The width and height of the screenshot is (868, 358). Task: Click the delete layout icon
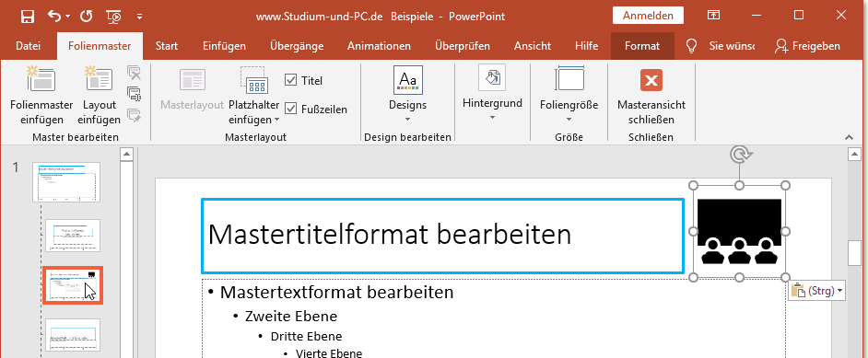pyautogui.click(x=134, y=73)
